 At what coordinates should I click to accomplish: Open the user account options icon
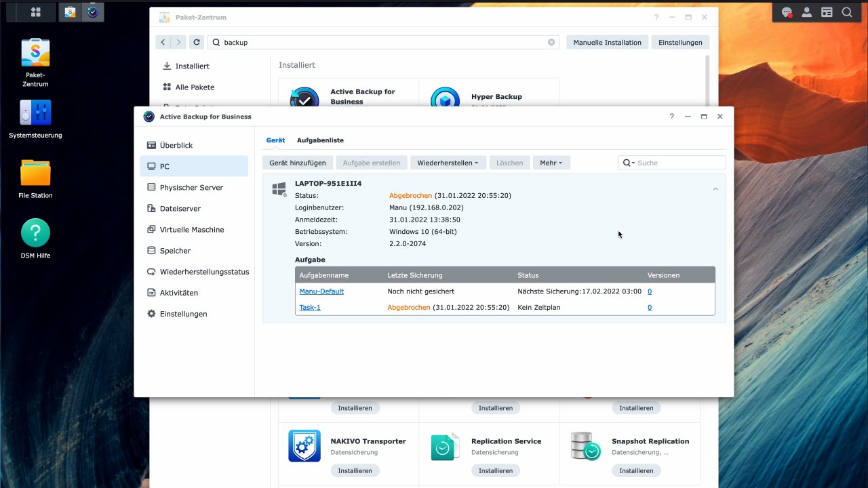pos(807,12)
